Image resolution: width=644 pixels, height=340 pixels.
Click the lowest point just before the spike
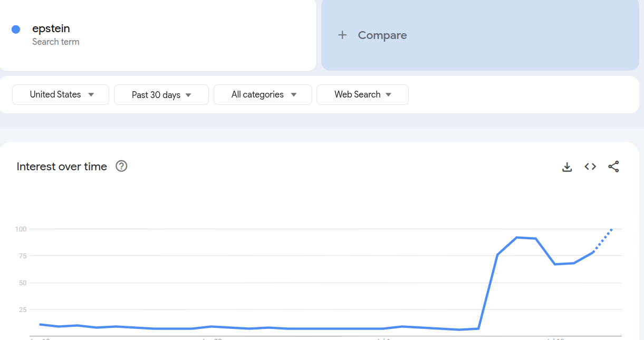(459, 329)
